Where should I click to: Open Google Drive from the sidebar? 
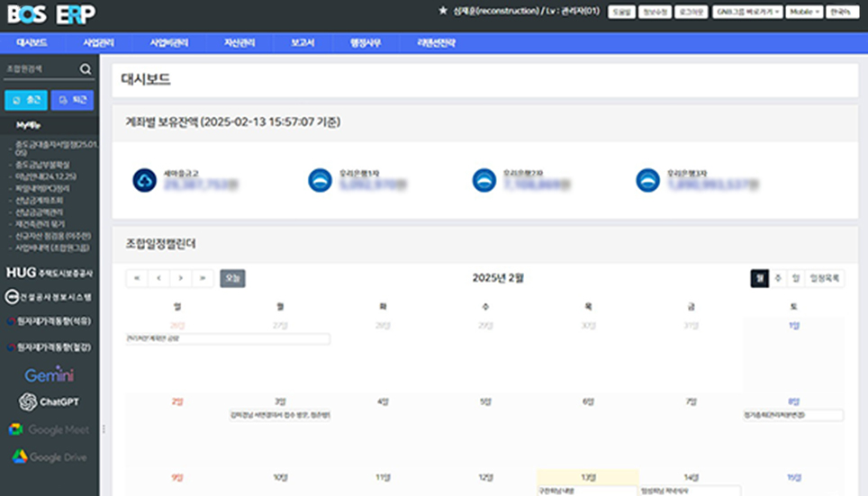tap(50, 457)
